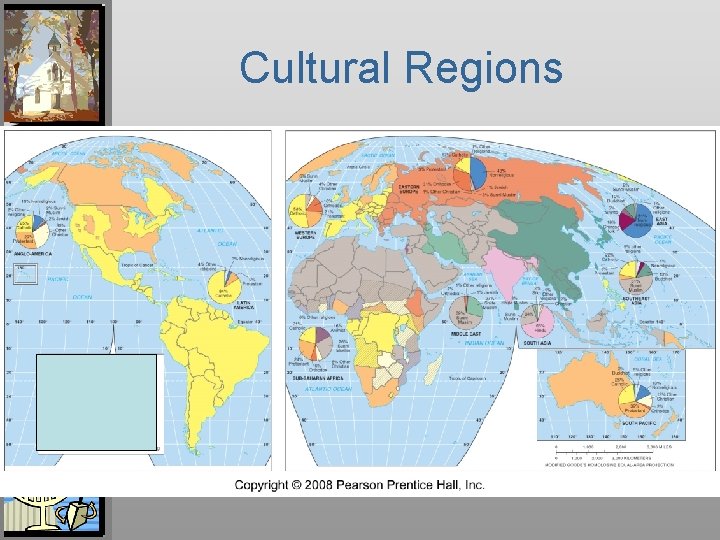Viewport: 720px width, 540px height.
Task: Click the South Pacific pie chart near Australia
Action: [x=635, y=401]
